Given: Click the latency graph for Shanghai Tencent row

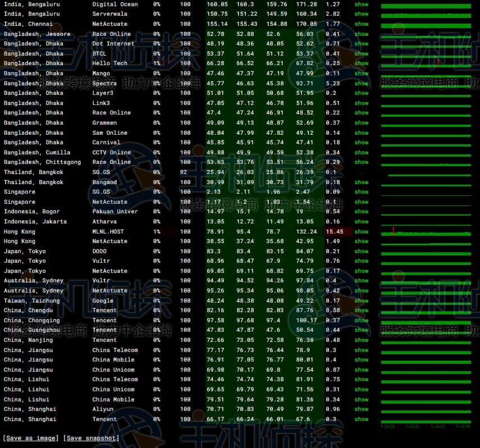Looking at the screenshot, I should [426, 419].
